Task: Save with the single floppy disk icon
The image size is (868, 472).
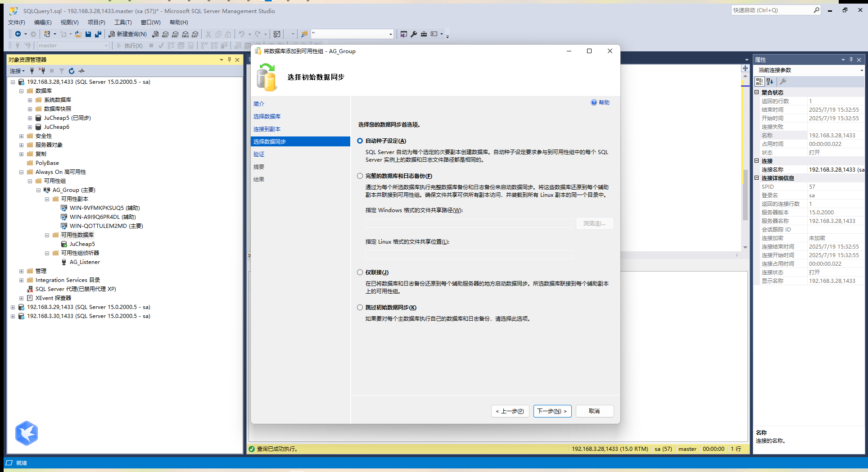Action: coord(88,34)
